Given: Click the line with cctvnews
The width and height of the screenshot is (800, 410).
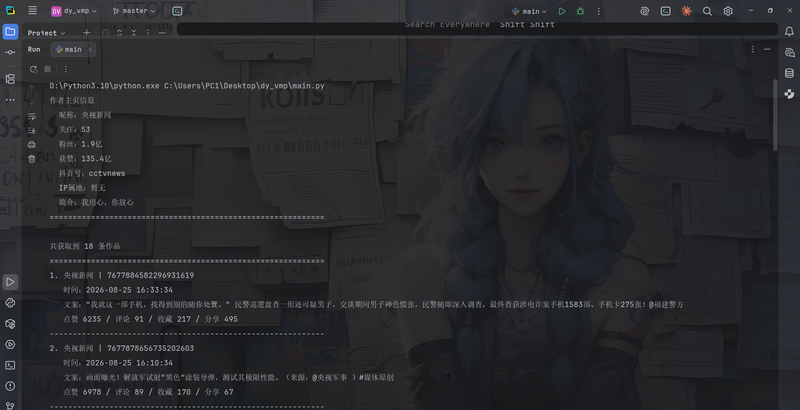Looking at the screenshot, I should [x=92, y=173].
